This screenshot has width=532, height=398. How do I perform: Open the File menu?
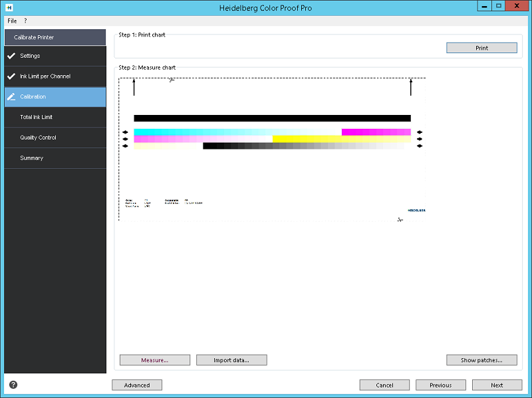point(12,21)
